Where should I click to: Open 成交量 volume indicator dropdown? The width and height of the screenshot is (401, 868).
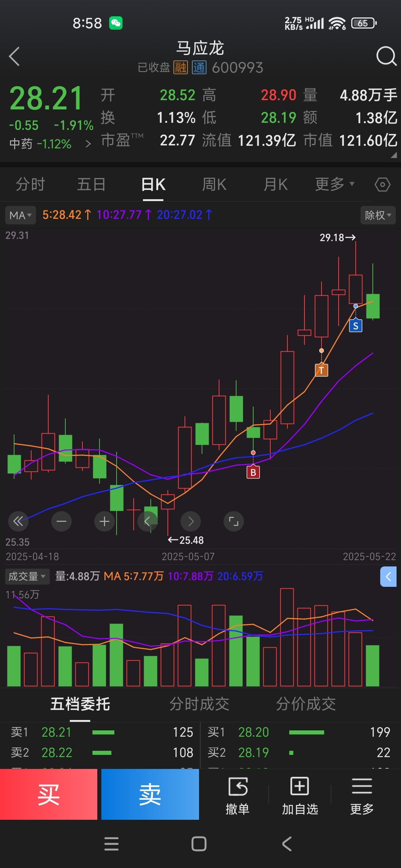pyautogui.click(x=27, y=576)
